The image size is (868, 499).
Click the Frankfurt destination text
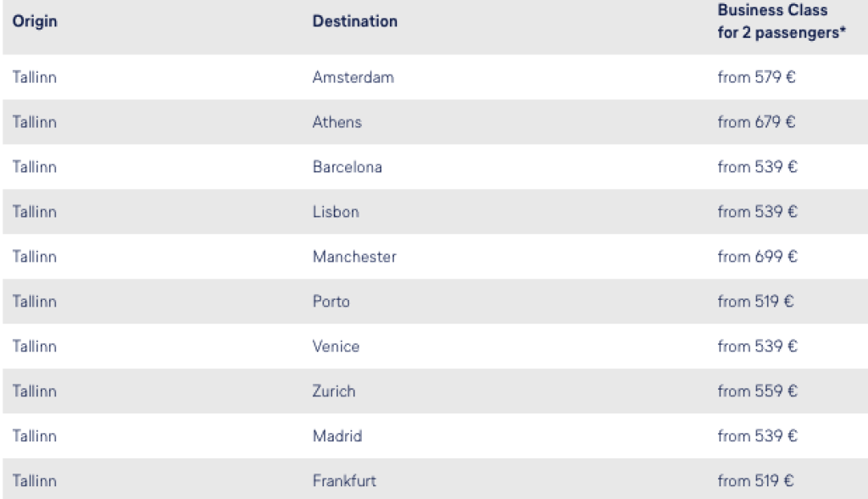point(344,481)
